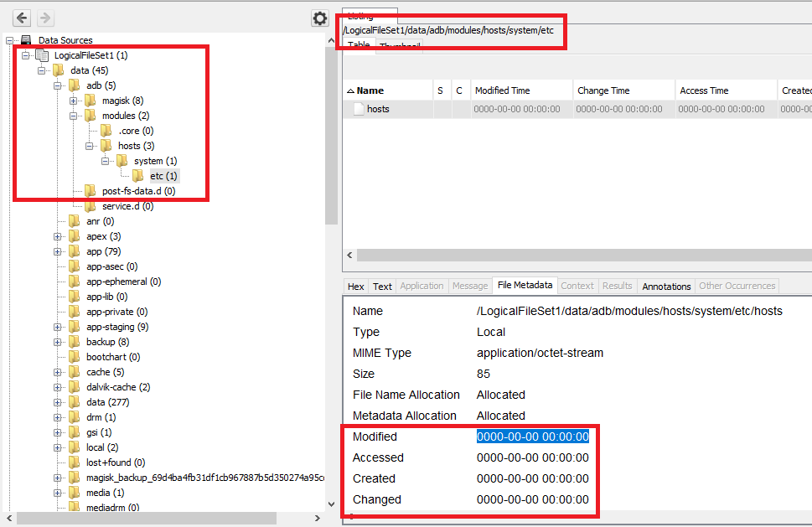This screenshot has width=812, height=527.
Task: Click the magisk folder icon
Action: pyautogui.click(x=91, y=101)
